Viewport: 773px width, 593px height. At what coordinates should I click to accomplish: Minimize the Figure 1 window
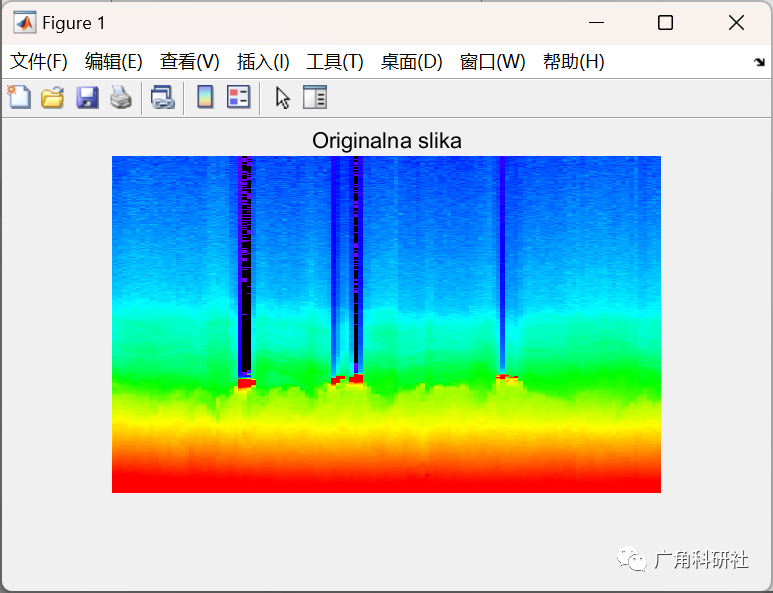pos(597,23)
